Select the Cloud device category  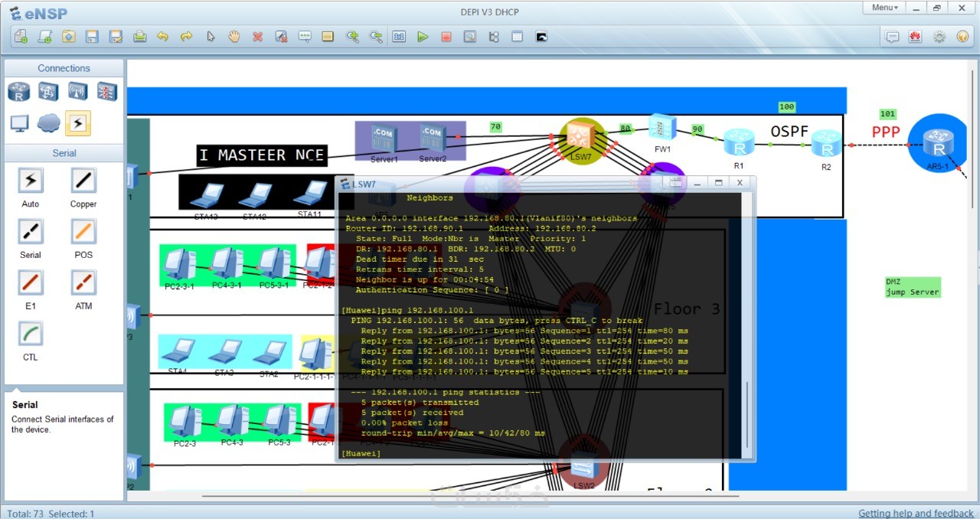[48, 122]
